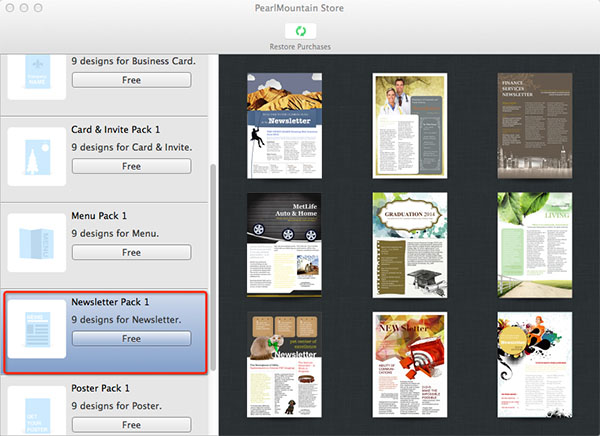Select the Business Card pack icon

[x=37, y=76]
